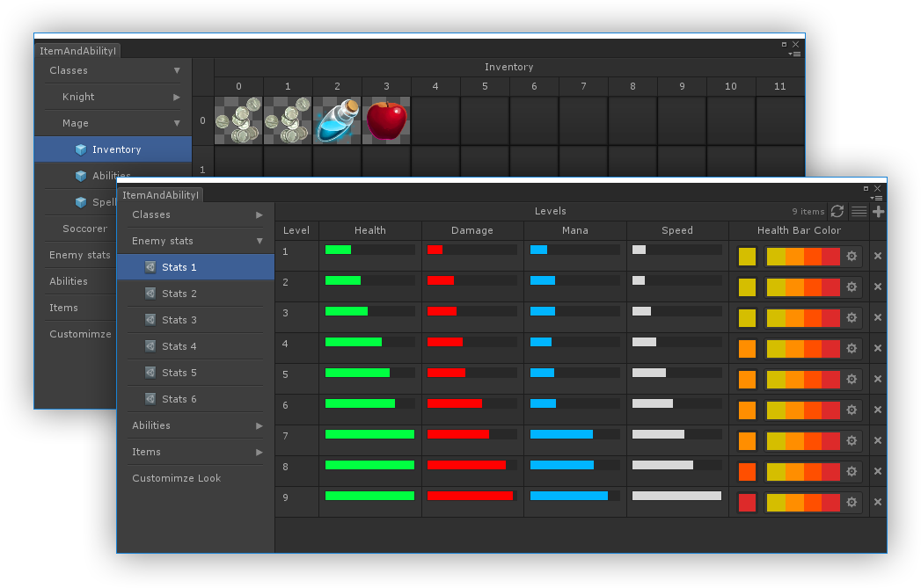Screen dimensions: 921x588
Task: Remove level 8 row with X
Action: [x=878, y=471]
